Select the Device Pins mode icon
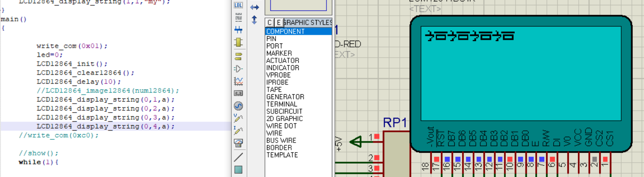 point(238,69)
